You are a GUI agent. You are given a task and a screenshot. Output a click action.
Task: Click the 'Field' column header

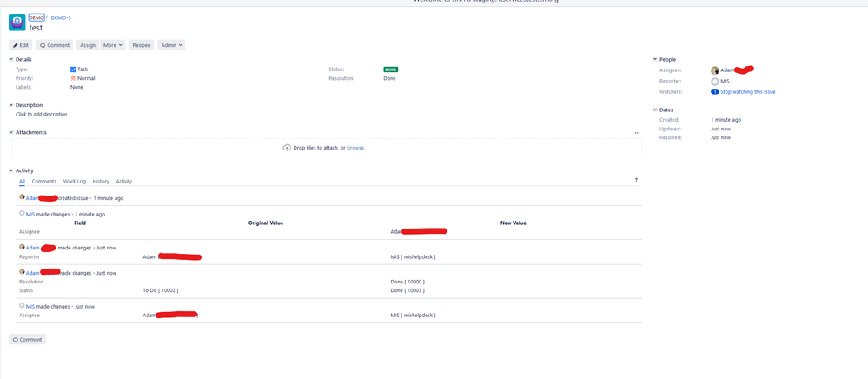pyautogui.click(x=80, y=223)
